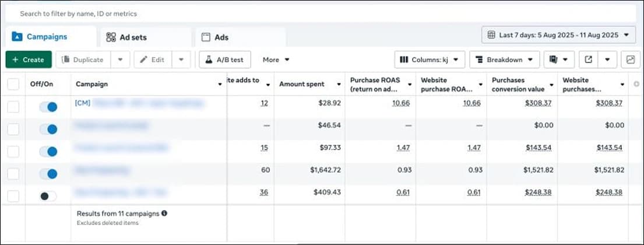Tick checkbox for the [CM] campaign row
The width and height of the screenshot is (644, 245).
(13, 107)
